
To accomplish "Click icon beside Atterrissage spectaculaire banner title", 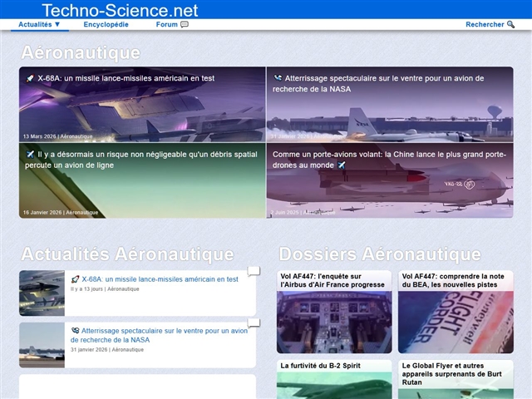I will click(278, 78).
